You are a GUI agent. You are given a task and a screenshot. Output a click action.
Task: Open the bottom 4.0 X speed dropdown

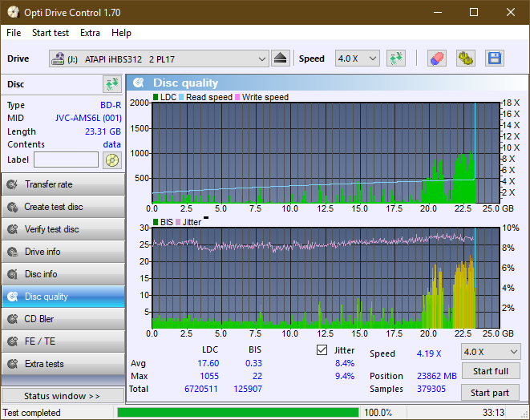point(491,352)
